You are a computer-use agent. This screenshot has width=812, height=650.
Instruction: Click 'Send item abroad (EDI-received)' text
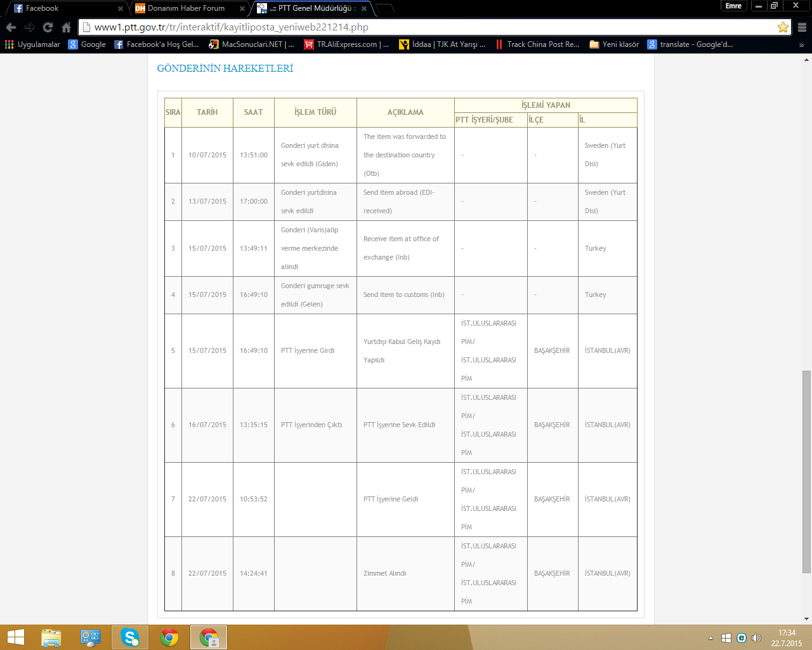point(399,202)
